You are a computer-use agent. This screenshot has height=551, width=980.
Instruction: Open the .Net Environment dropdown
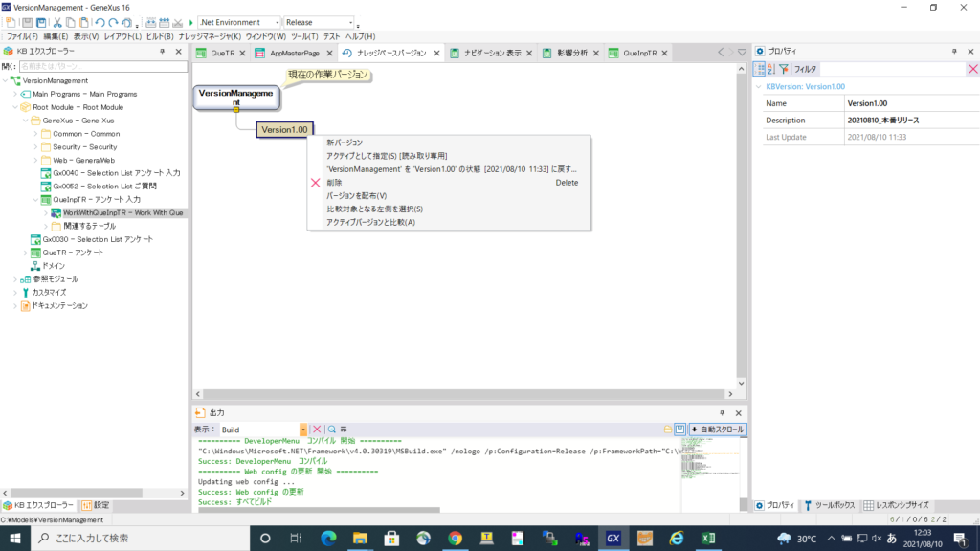pyautogui.click(x=277, y=23)
